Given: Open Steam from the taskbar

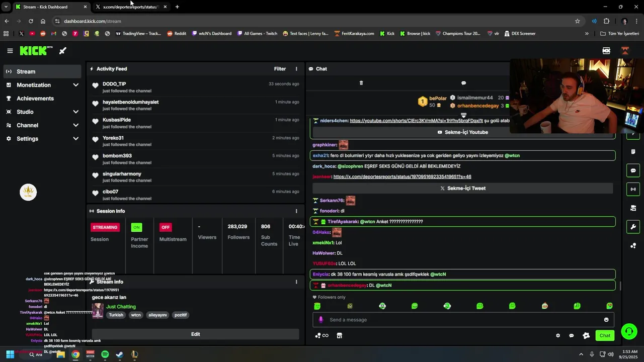Looking at the screenshot, I should [120, 354].
